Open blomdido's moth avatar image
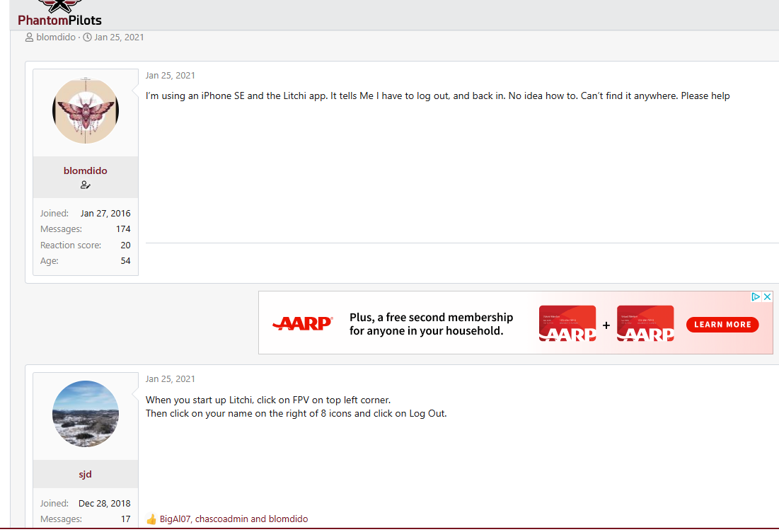 (x=86, y=110)
